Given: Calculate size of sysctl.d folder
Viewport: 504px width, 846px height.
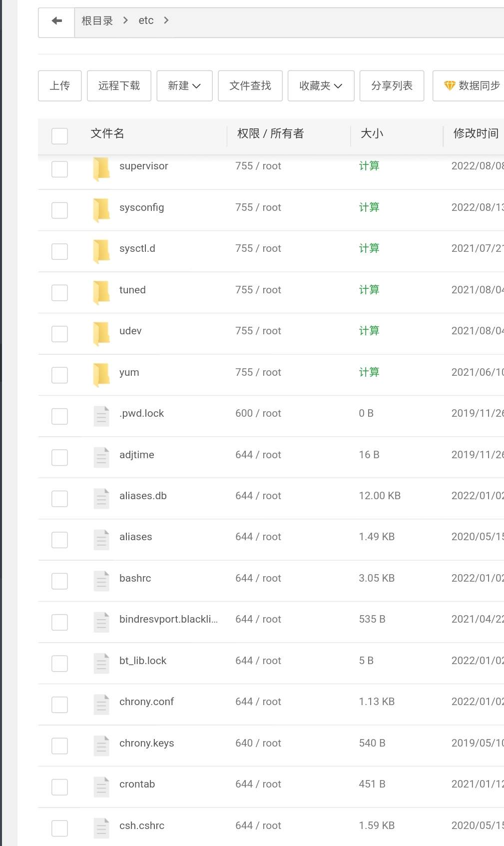Looking at the screenshot, I should 369,248.
